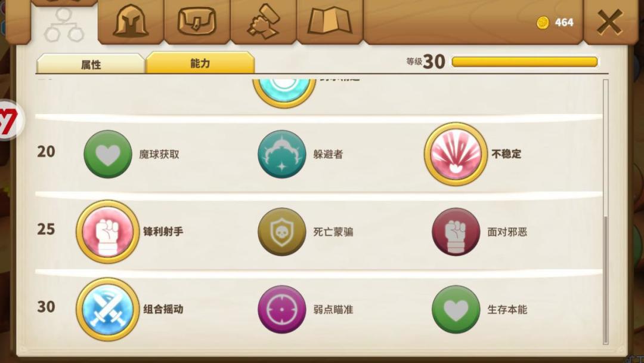Switch to the 属性 tab
644x363 pixels.
[x=91, y=64]
